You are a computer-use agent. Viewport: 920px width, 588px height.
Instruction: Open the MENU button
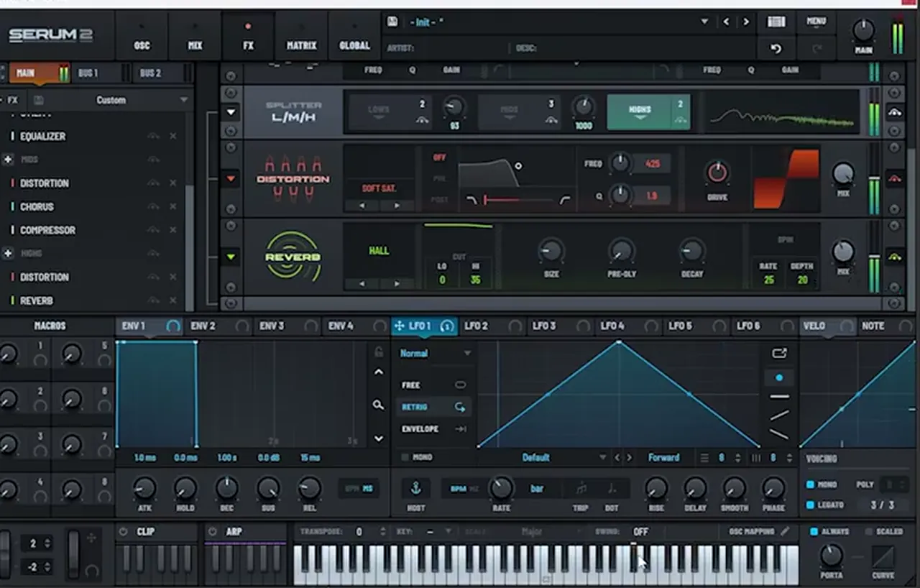pyautogui.click(x=816, y=22)
